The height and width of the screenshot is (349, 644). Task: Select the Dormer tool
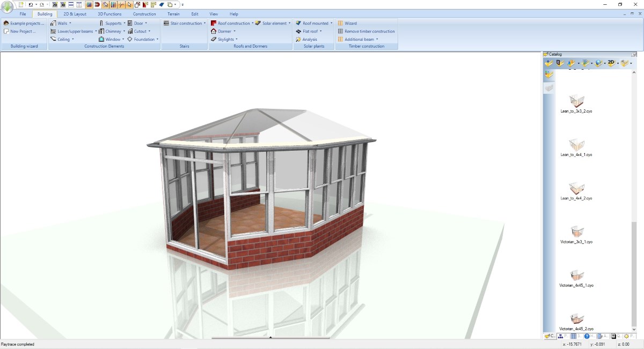pos(223,31)
